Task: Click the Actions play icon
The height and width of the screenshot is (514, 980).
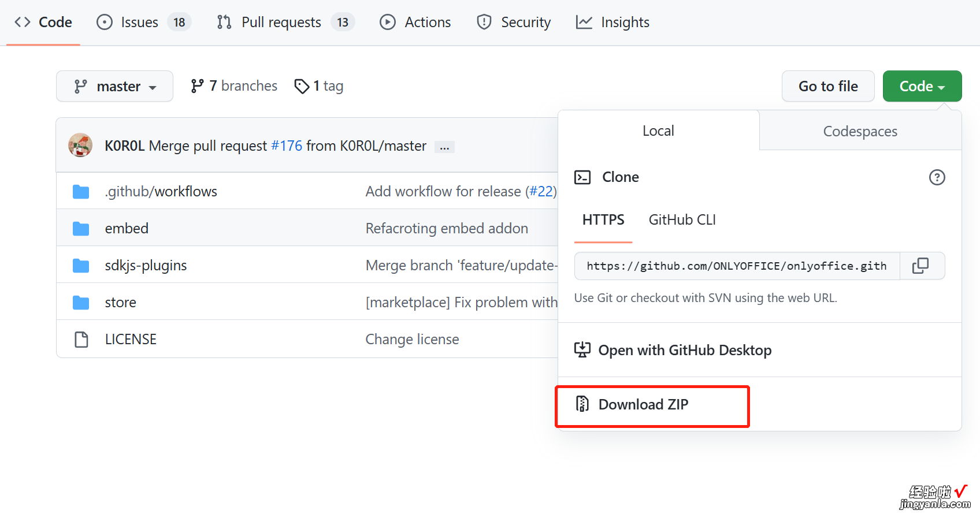Action: pyautogui.click(x=388, y=23)
